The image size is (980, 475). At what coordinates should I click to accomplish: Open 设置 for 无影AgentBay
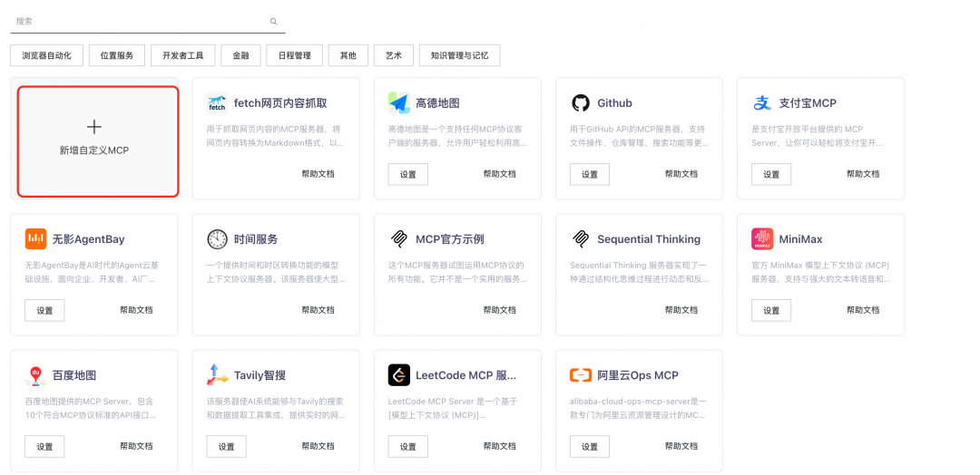(45, 311)
